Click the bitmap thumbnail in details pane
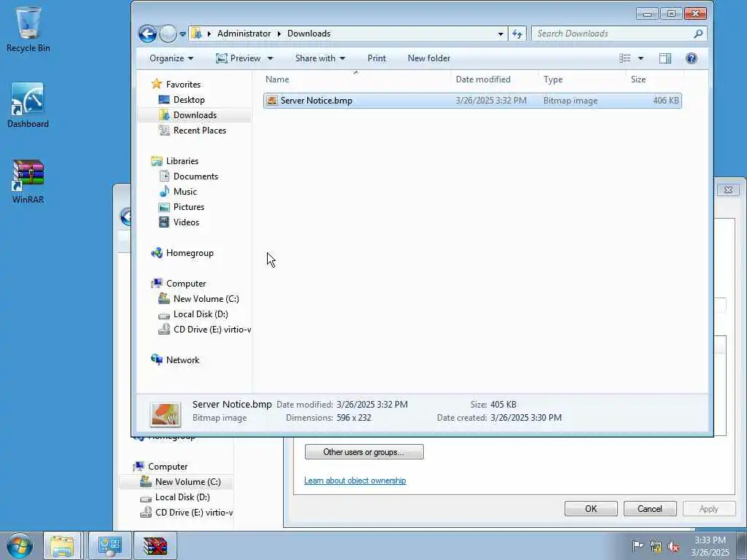747x560 pixels. tap(166, 413)
